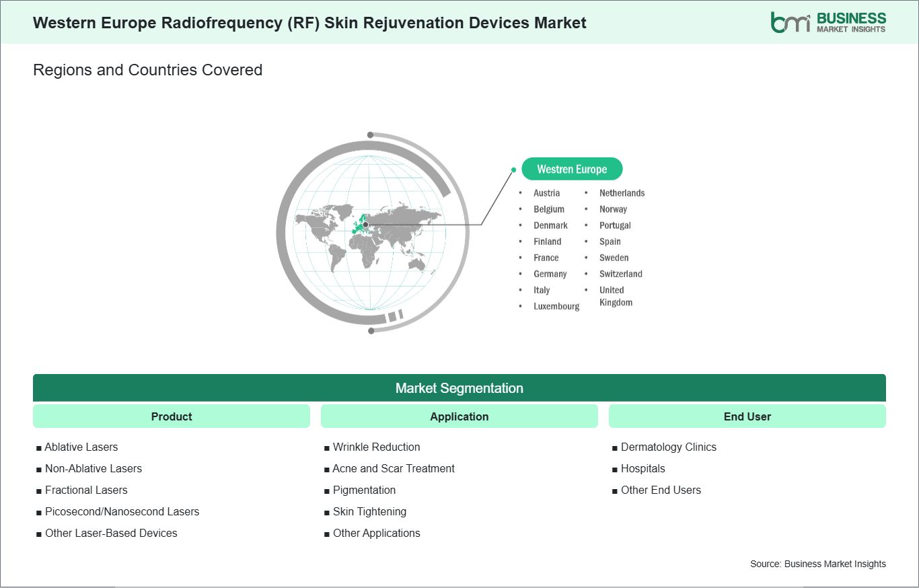Click 'Picosecond/Nanosecond Lasers' product item
919x588 pixels.
pos(122,511)
